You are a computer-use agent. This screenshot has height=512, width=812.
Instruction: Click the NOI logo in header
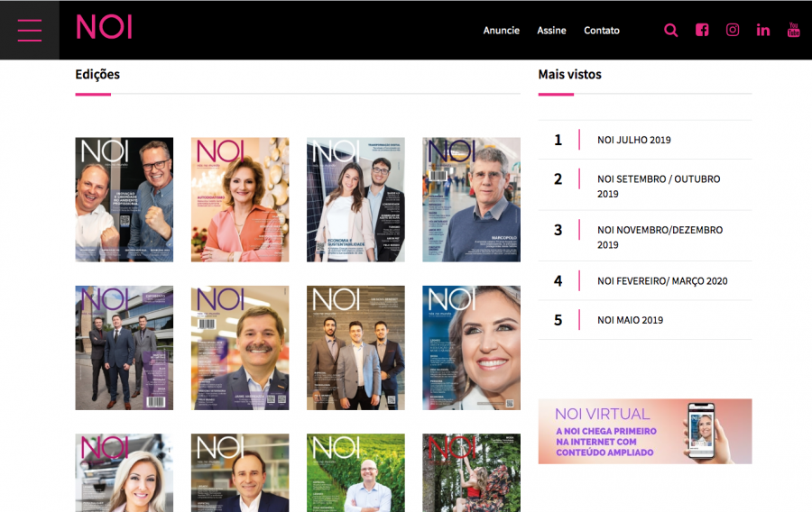click(x=104, y=26)
